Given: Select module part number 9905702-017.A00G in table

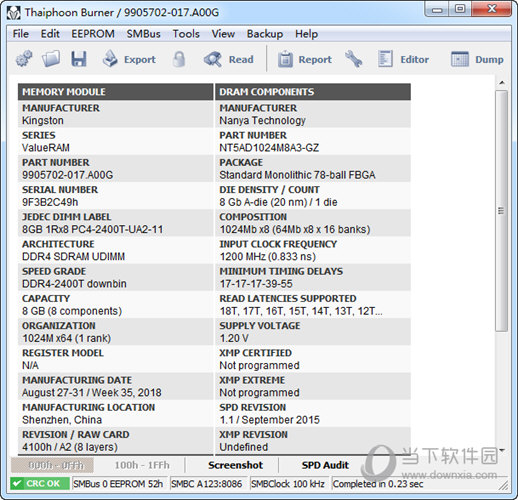Looking at the screenshot, I should click(x=68, y=175).
